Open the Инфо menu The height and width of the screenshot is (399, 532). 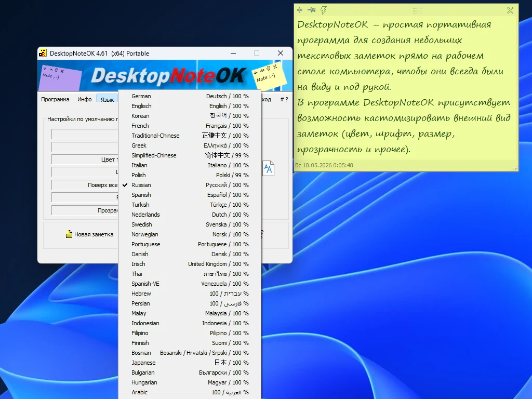[85, 99]
